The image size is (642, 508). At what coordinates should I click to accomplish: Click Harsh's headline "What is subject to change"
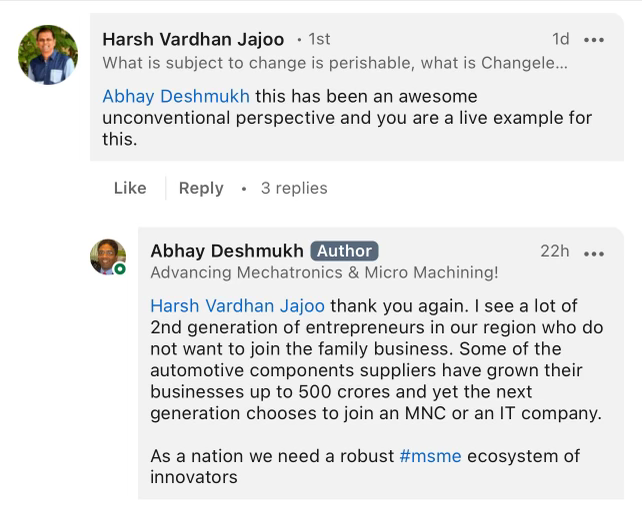click(335, 62)
